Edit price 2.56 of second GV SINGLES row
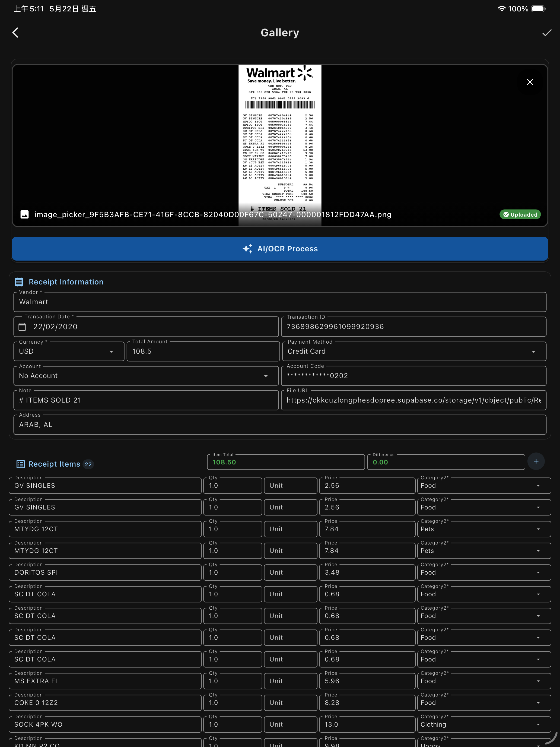 click(x=367, y=507)
